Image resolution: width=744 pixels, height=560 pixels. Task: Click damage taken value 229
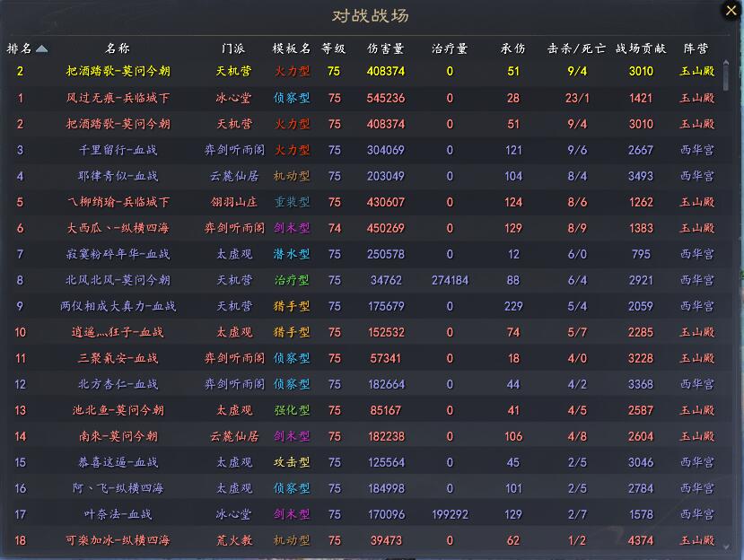pyautogui.click(x=513, y=307)
